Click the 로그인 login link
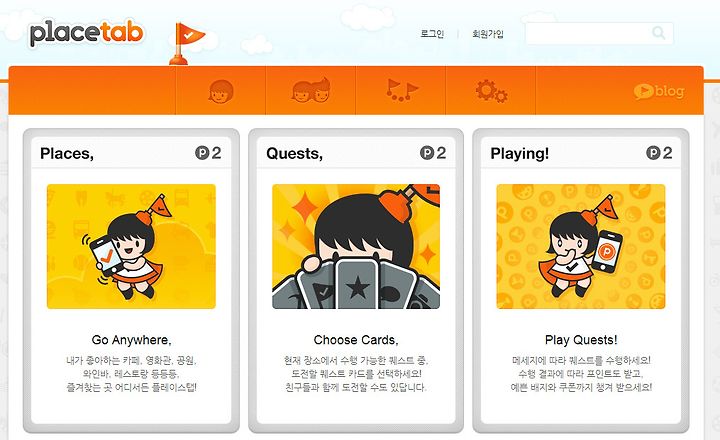The width and height of the screenshot is (720, 440). (x=432, y=34)
